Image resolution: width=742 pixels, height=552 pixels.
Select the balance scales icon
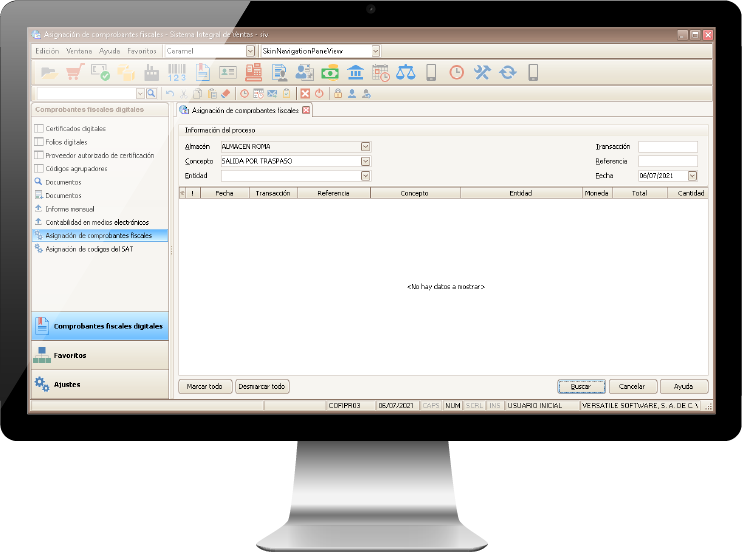coord(406,72)
